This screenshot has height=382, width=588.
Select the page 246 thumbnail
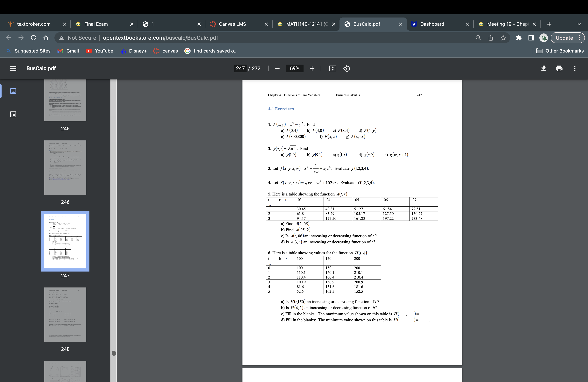click(x=65, y=167)
